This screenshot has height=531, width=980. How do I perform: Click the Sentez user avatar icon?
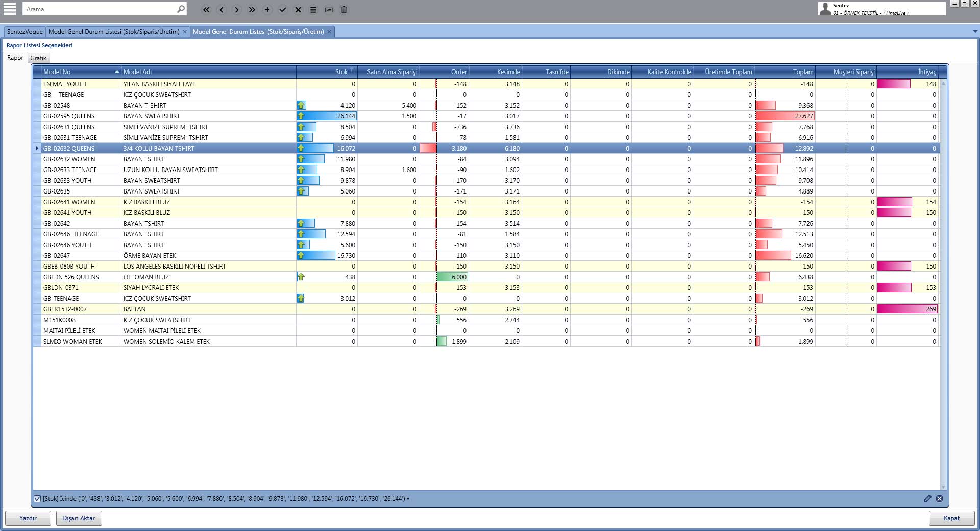(825, 9)
